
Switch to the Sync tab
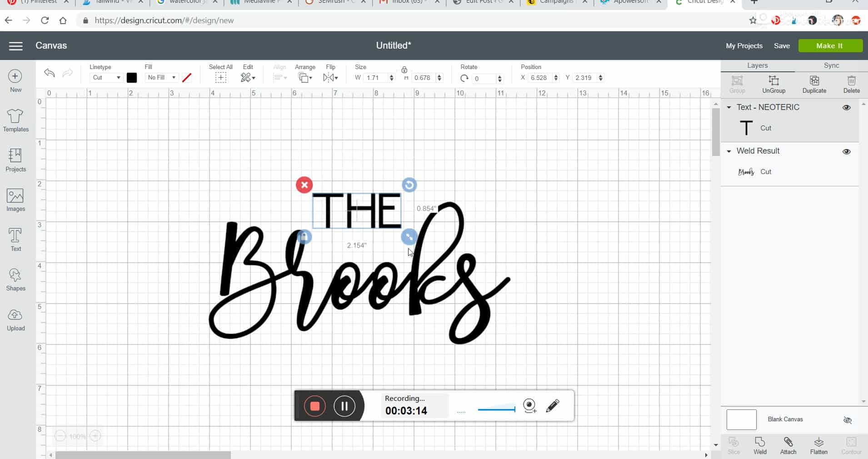tap(831, 65)
